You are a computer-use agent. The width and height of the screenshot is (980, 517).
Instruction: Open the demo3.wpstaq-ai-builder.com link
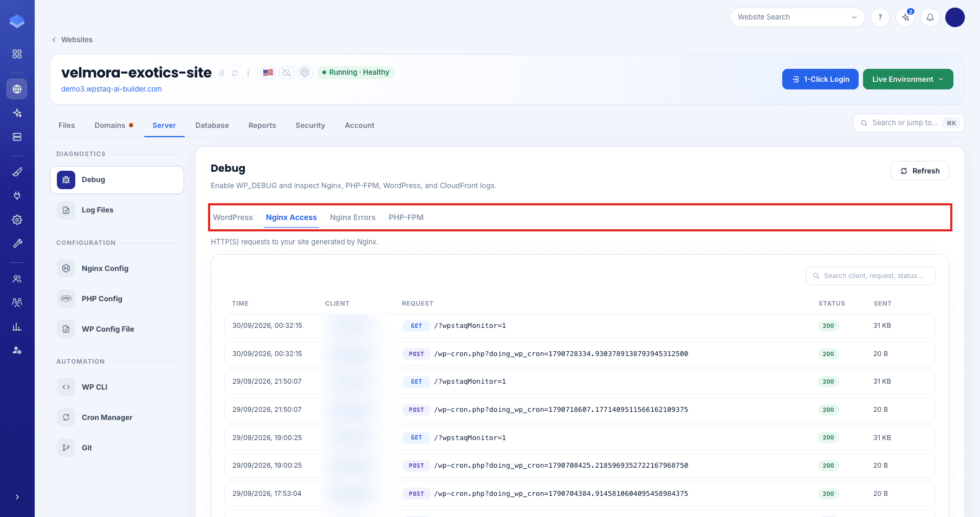tap(112, 89)
